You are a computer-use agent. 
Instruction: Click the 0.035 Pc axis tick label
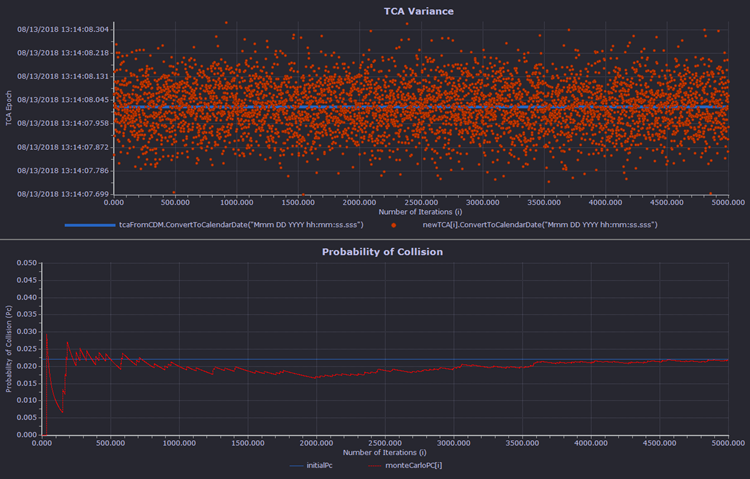(x=27, y=314)
